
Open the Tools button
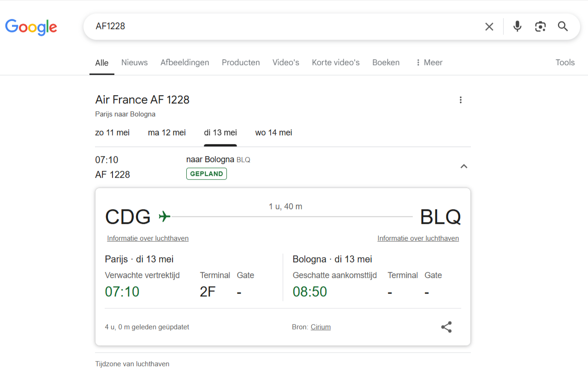565,62
